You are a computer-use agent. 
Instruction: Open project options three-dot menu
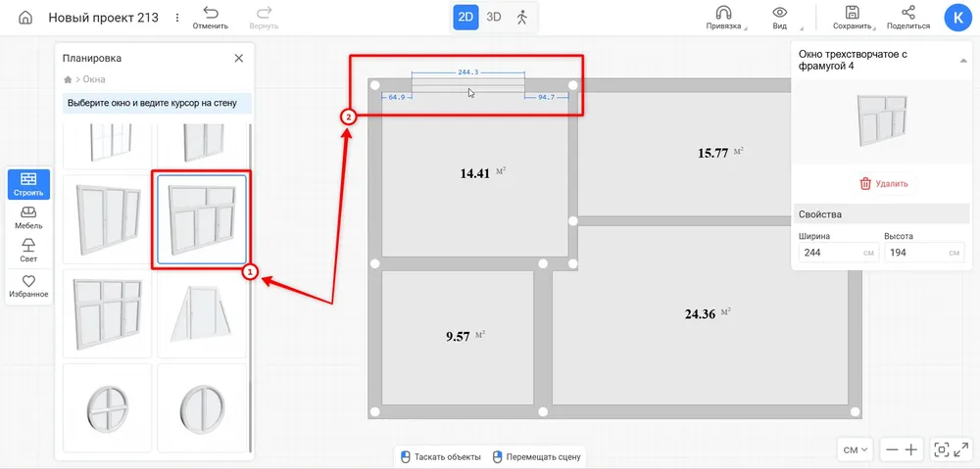pos(176,18)
